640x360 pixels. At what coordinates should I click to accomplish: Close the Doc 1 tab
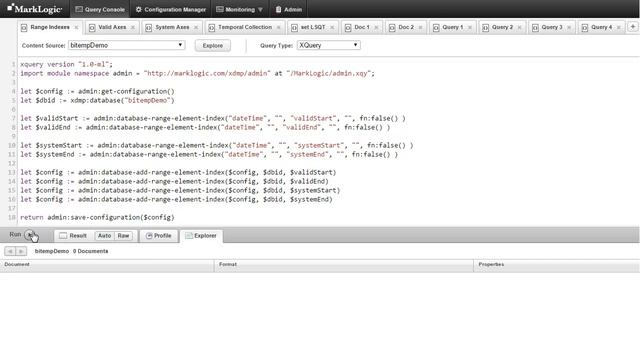pos(376,27)
